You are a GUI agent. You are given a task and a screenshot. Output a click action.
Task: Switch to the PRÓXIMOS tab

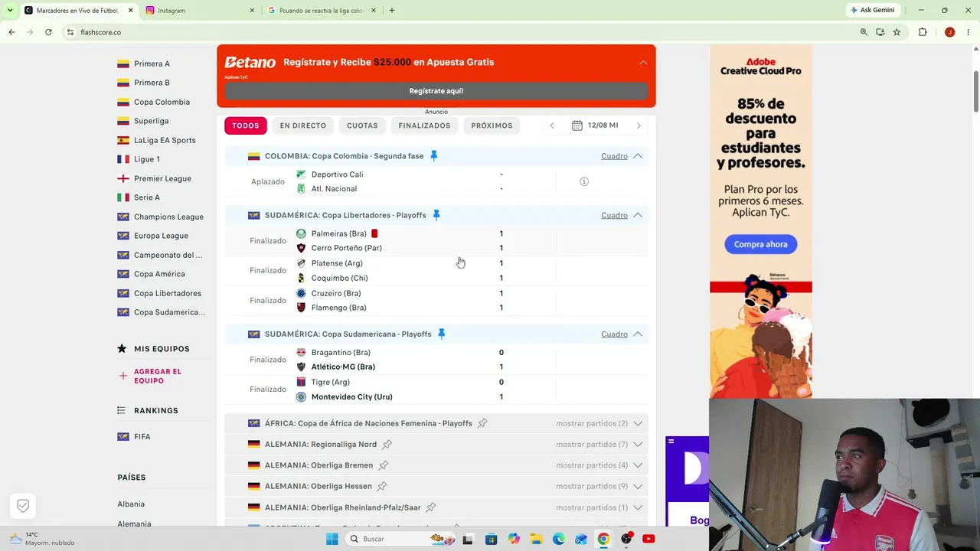pos(492,126)
